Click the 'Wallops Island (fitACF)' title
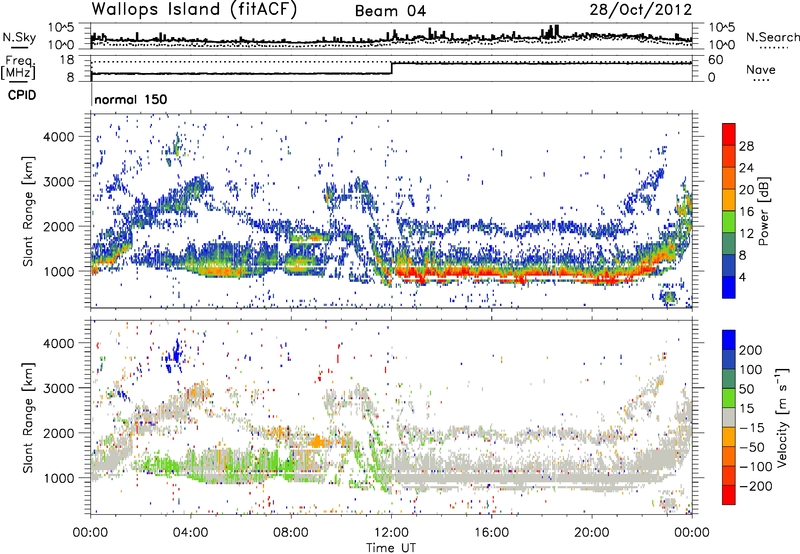The width and height of the screenshot is (800, 554). (194, 9)
